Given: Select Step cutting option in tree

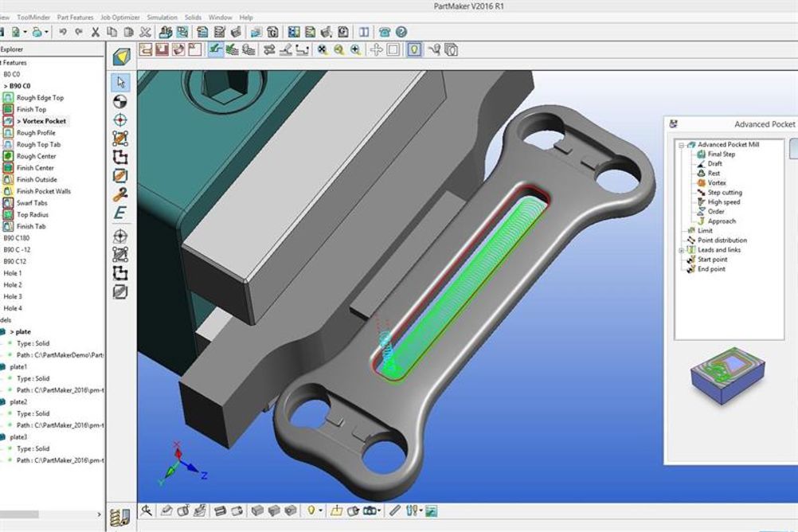Looking at the screenshot, I should click(725, 193).
